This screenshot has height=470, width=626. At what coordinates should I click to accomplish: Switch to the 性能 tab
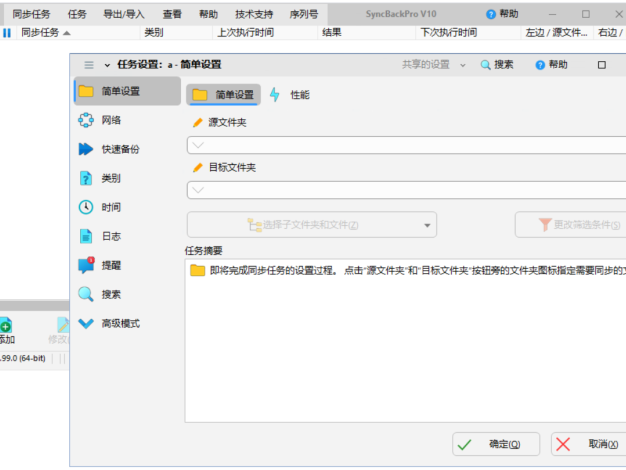291,95
